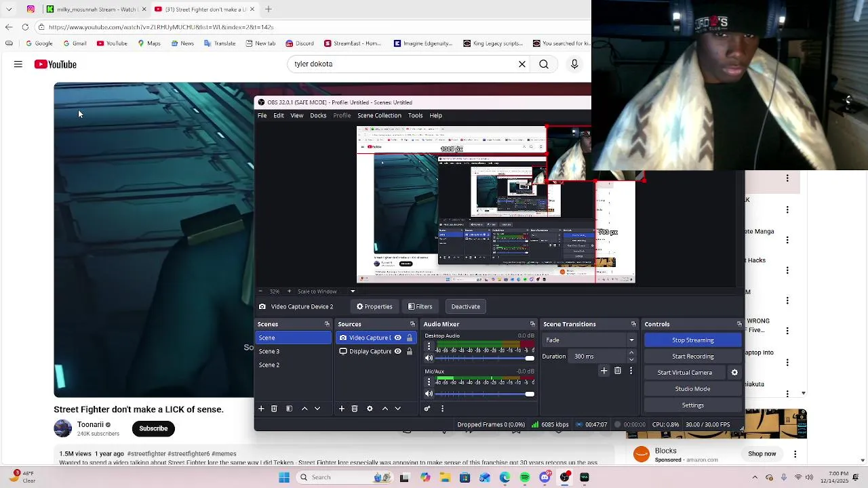868x488 pixels.
Task: Open the OBS Tools menu
Action: tap(415, 116)
